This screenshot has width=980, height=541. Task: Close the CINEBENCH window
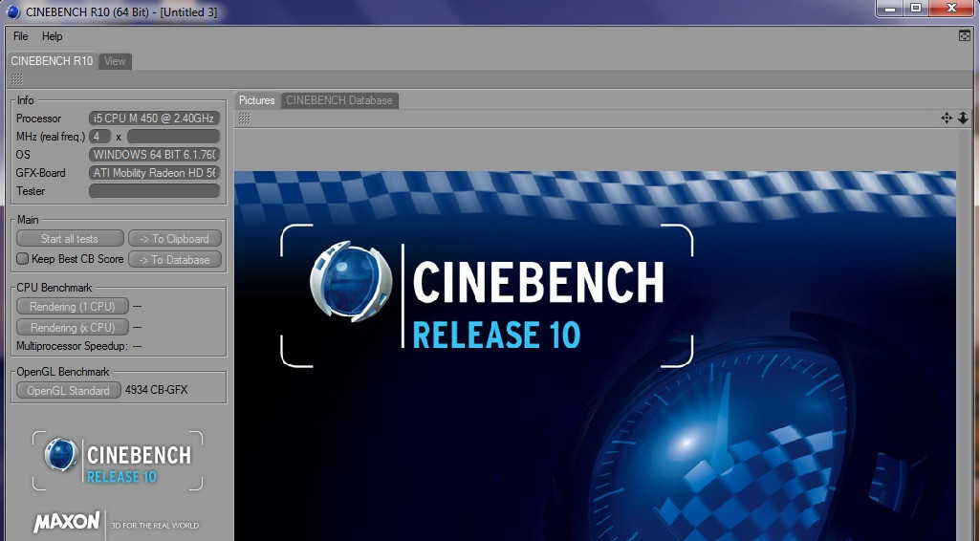(x=951, y=9)
